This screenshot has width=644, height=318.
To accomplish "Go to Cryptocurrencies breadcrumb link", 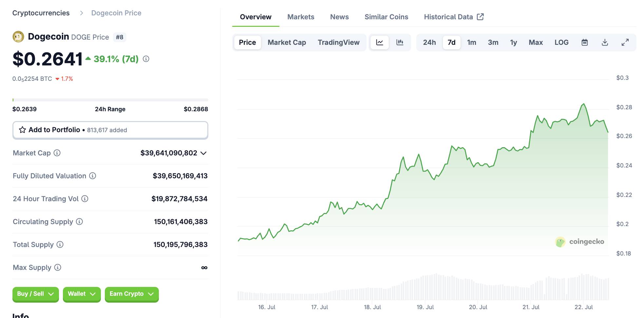I will [x=41, y=13].
